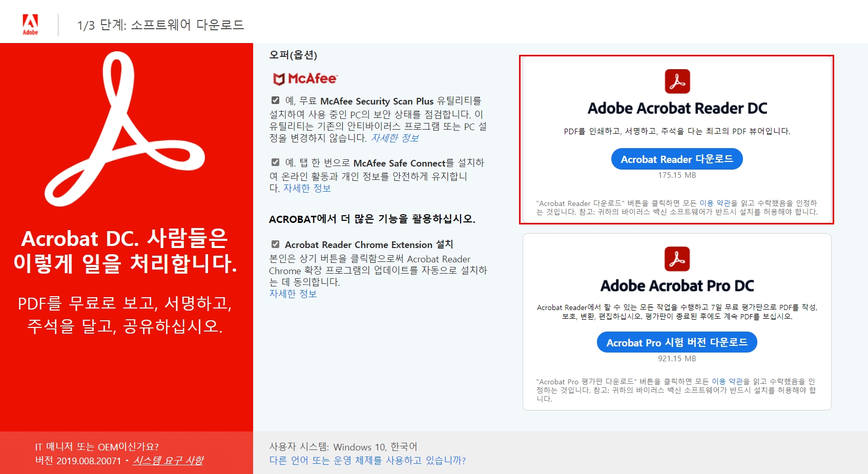
Task: Click the '사용자 시스템: Windows 10, 한국어' text
Action: point(343,447)
